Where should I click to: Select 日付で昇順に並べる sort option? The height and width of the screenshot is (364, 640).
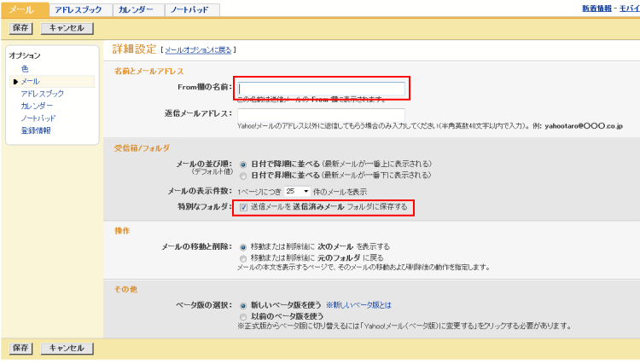[x=244, y=175]
